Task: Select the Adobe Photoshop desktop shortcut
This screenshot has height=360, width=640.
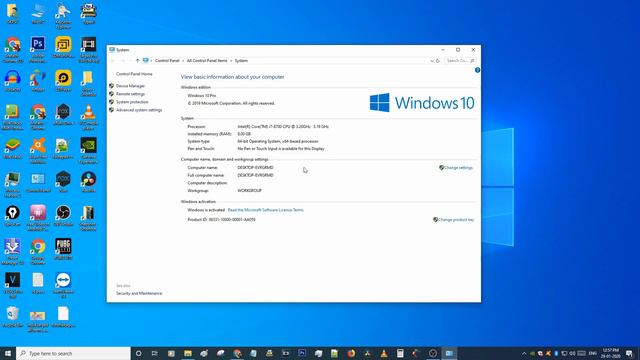Action: (x=38, y=49)
